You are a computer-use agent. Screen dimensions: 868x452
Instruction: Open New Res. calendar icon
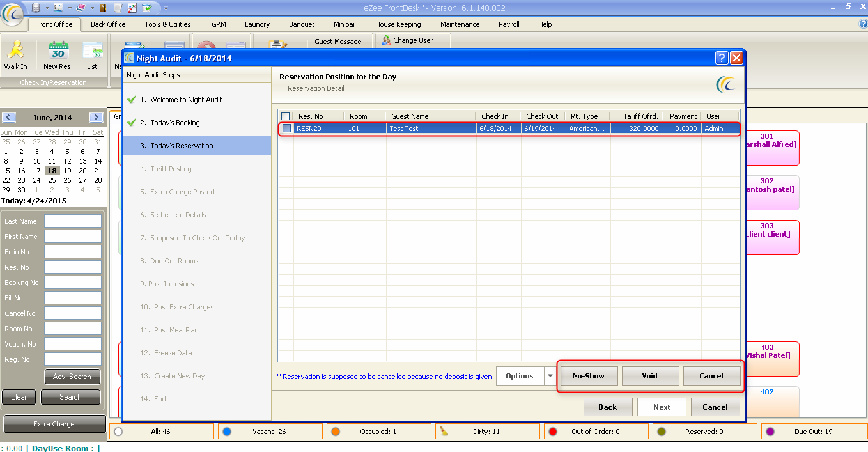pyautogui.click(x=58, y=50)
